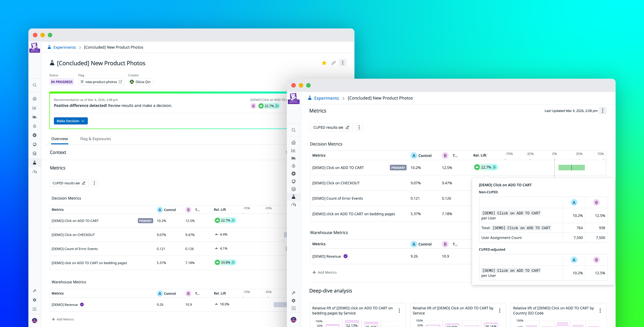Open the new-product-photos flag link

[101, 82]
